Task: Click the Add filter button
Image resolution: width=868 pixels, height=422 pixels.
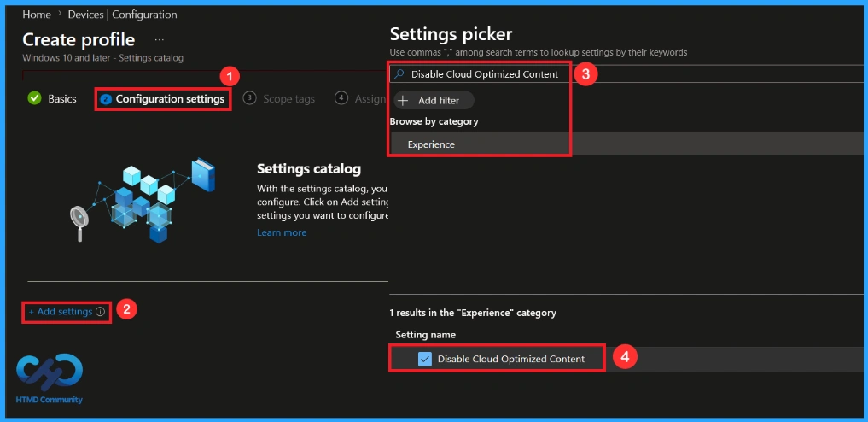Action: pyautogui.click(x=434, y=100)
